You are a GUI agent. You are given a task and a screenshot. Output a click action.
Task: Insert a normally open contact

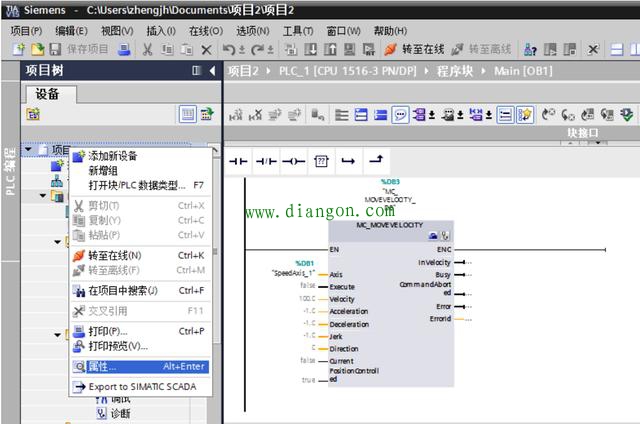pos(239,160)
